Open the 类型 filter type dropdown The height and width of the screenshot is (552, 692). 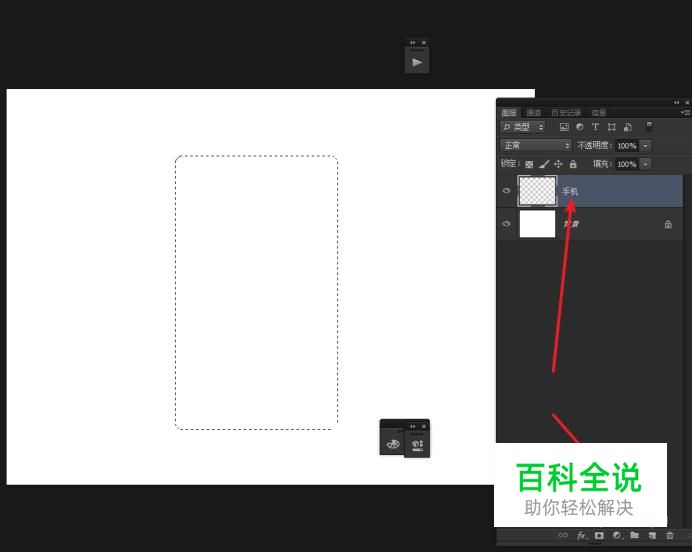tap(523, 127)
